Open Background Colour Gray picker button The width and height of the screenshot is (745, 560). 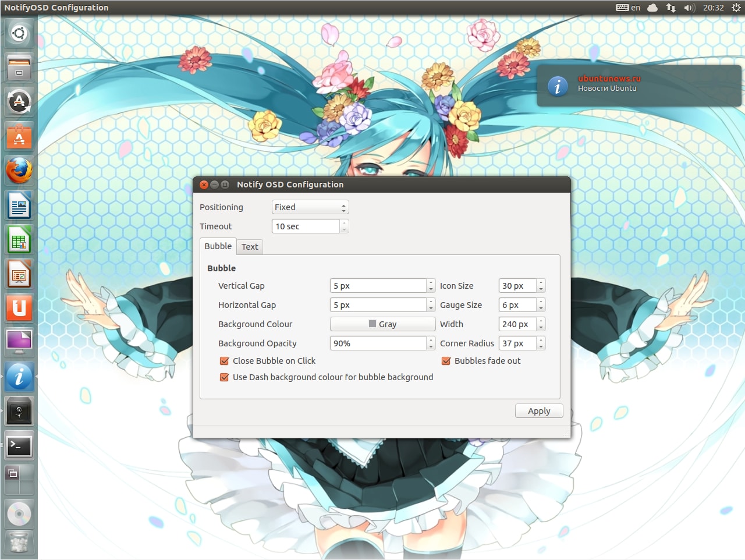(x=382, y=324)
